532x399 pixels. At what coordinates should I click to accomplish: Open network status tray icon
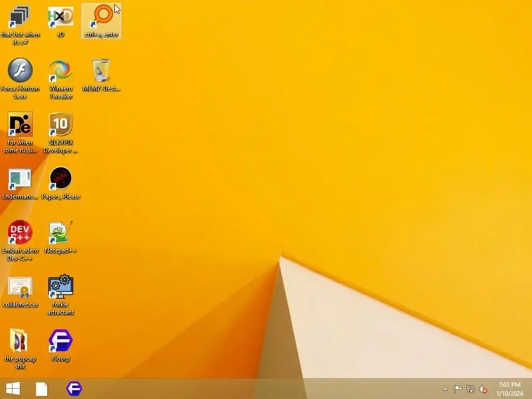[x=471, y=389]
